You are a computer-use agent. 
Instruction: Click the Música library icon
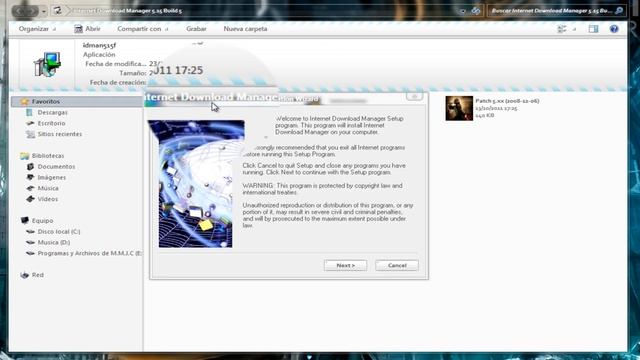point(30,188)
